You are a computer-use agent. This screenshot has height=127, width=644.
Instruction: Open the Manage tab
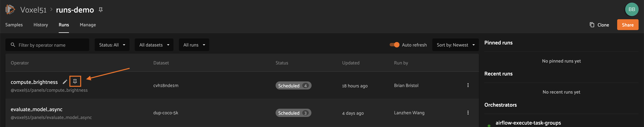point(88,25)
